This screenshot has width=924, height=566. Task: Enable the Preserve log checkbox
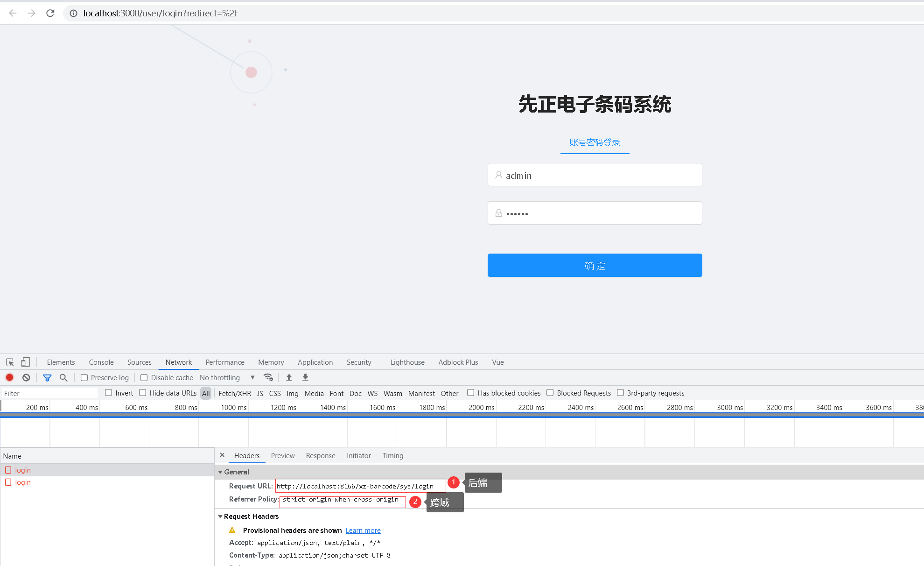click(x=84, y=377)
